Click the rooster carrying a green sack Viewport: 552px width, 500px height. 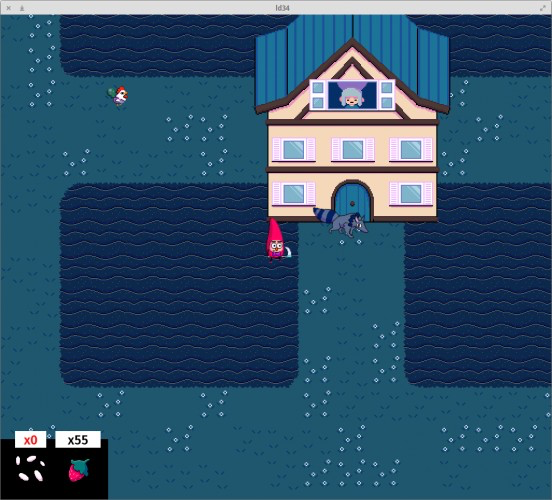point(118,96)
